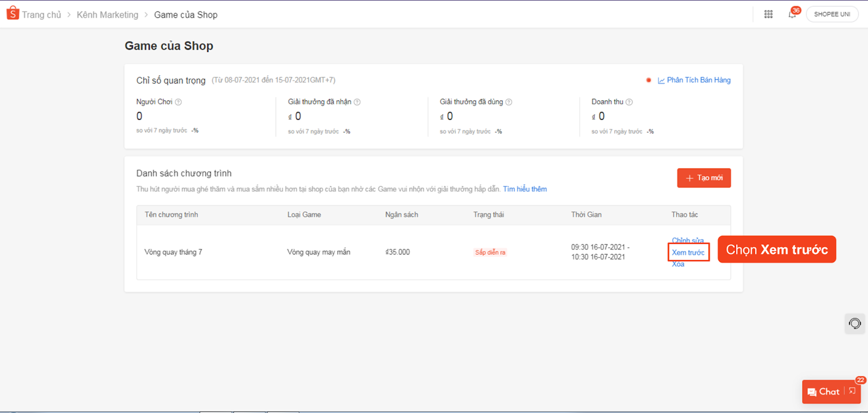
Task: Click the Vòng quay tháng 7 row name
Action: (173, 252)
